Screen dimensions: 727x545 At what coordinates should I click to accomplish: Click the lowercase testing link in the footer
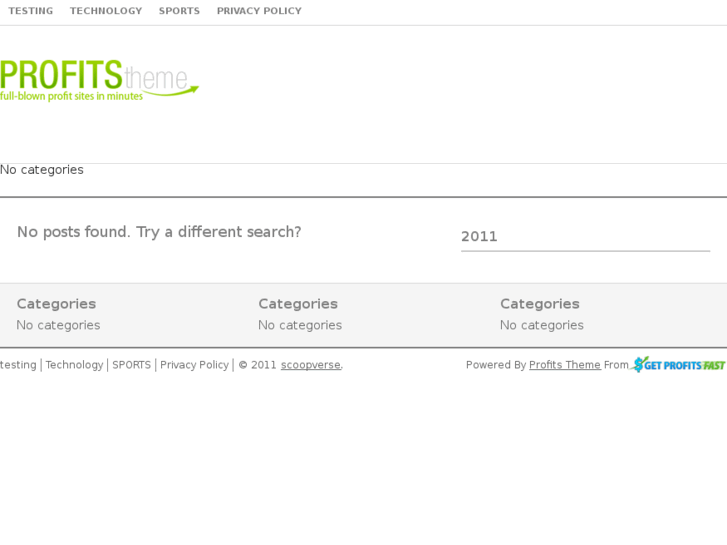pyautogui.click(x=18, y=365)
